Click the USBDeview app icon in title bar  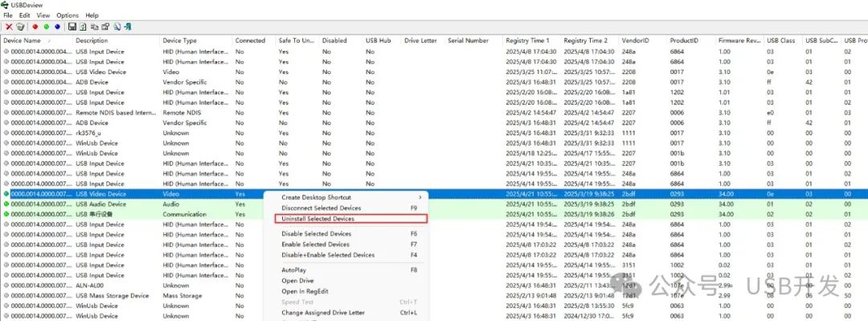(x=5, y=5)
